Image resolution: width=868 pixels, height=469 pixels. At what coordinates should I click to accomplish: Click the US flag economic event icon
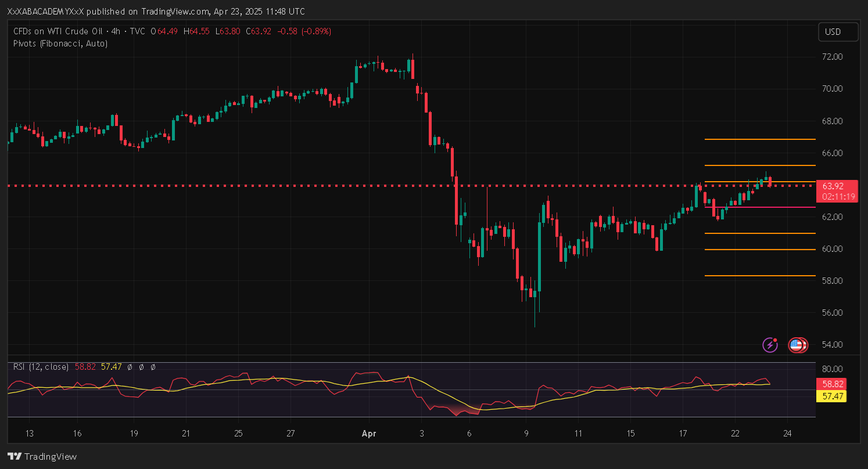[797, 345]
